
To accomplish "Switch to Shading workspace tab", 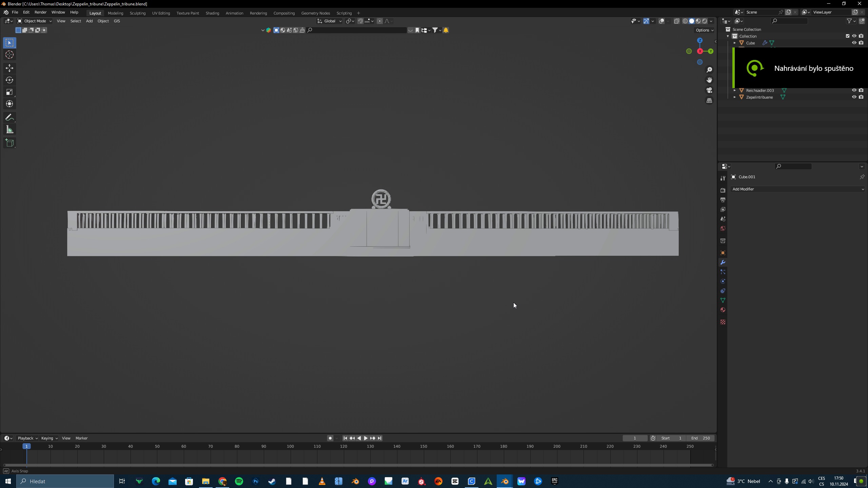I will [212, 13].
